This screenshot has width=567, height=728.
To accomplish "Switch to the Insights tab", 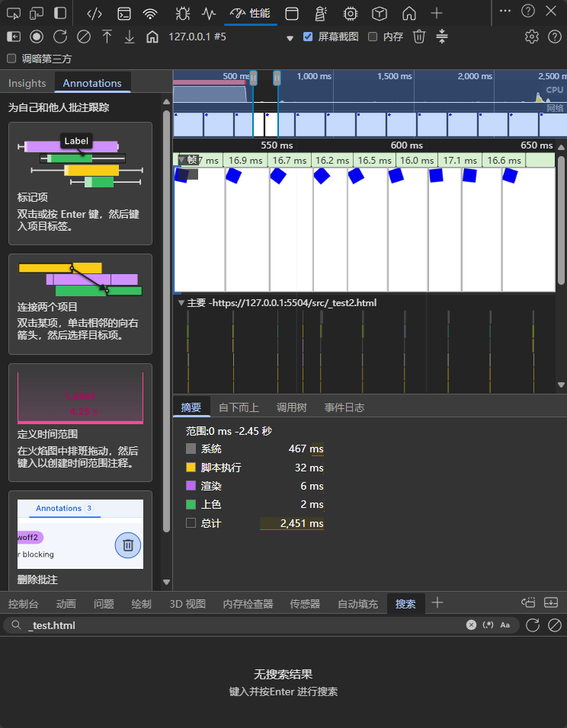I will [x=27, y=83].
